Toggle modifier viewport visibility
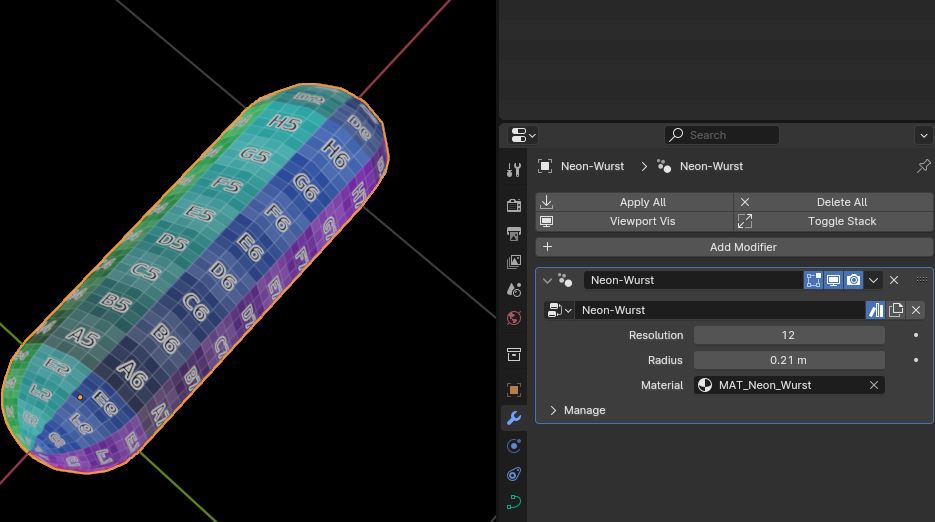 click(833, 281)
